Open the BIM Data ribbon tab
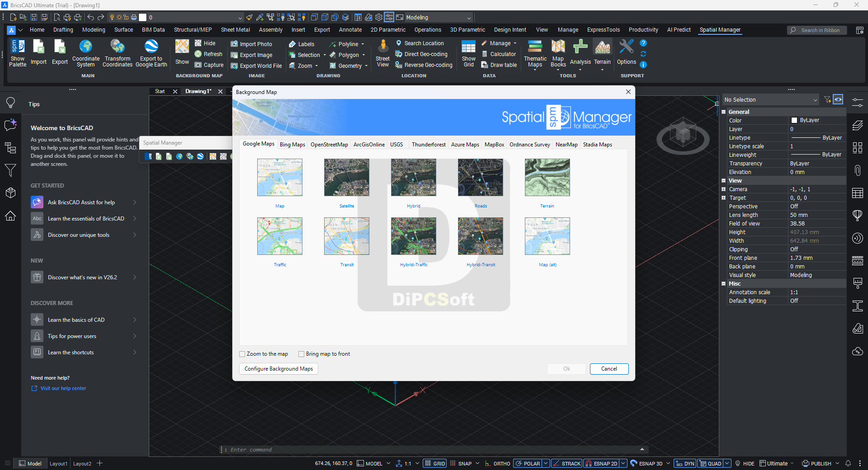This screenshot has width=868, height=470. tap(153, 30)
